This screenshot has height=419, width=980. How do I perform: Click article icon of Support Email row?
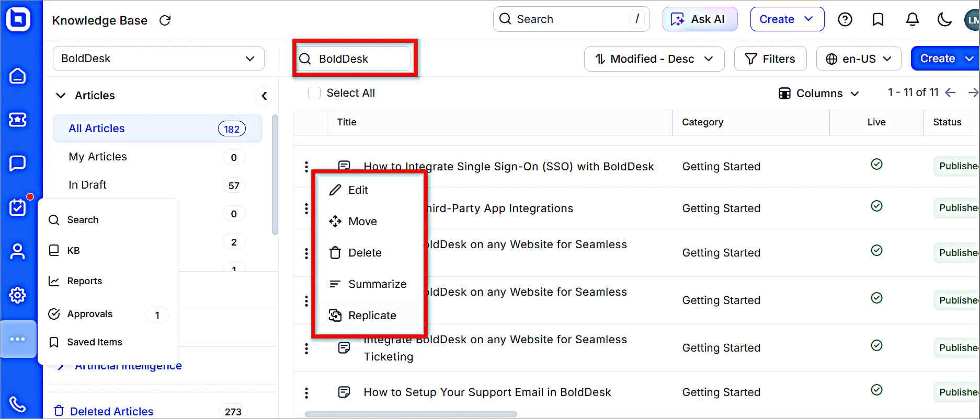pyautogui.click(x=344, y=392)
